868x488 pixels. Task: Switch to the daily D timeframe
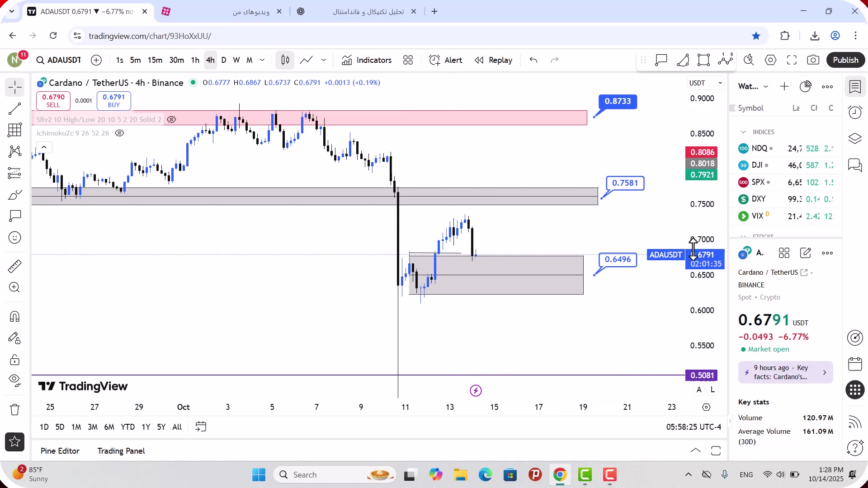pos(224,60)
